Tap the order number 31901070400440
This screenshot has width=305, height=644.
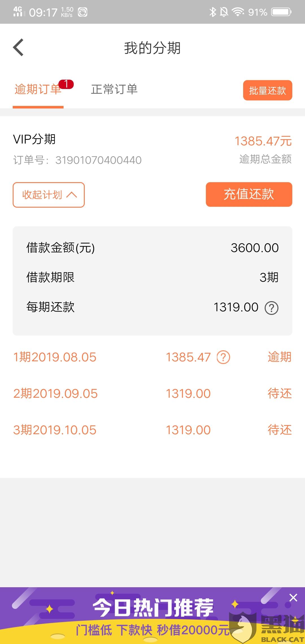tap(98, 160)
